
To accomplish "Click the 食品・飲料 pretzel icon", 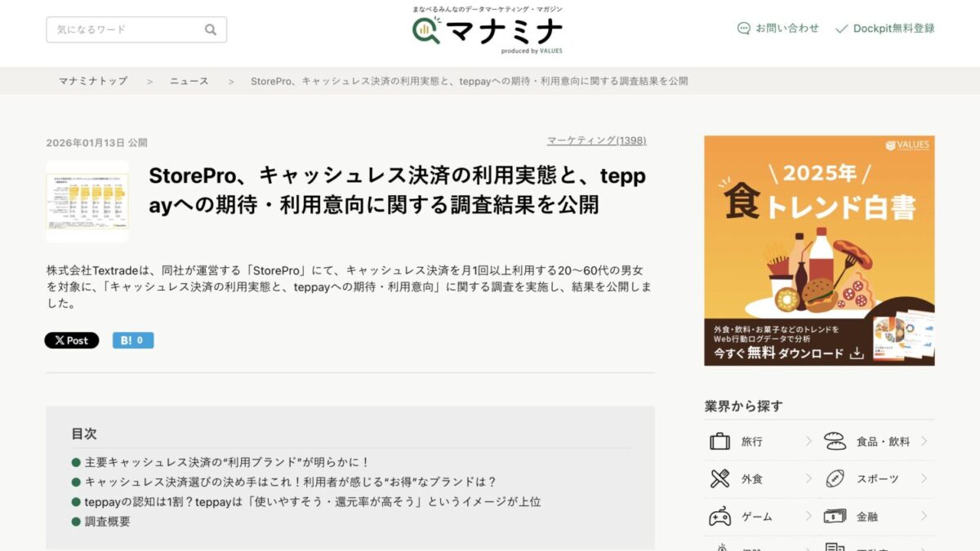I will (835, 440).
